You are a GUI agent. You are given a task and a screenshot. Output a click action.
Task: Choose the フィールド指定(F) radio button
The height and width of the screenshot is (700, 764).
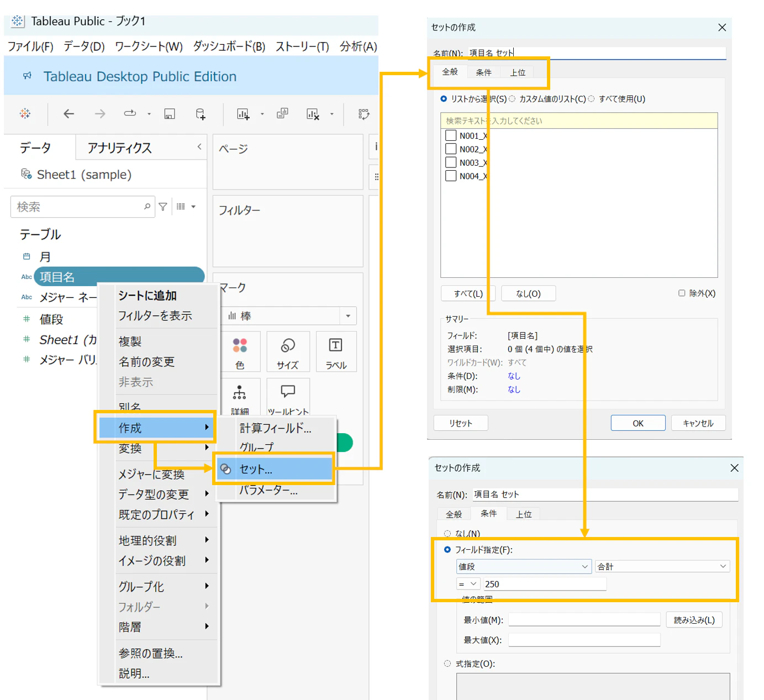point(447,550)
